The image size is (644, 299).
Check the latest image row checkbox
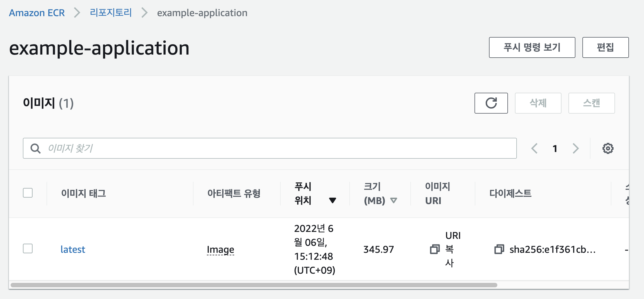point(28,249)
